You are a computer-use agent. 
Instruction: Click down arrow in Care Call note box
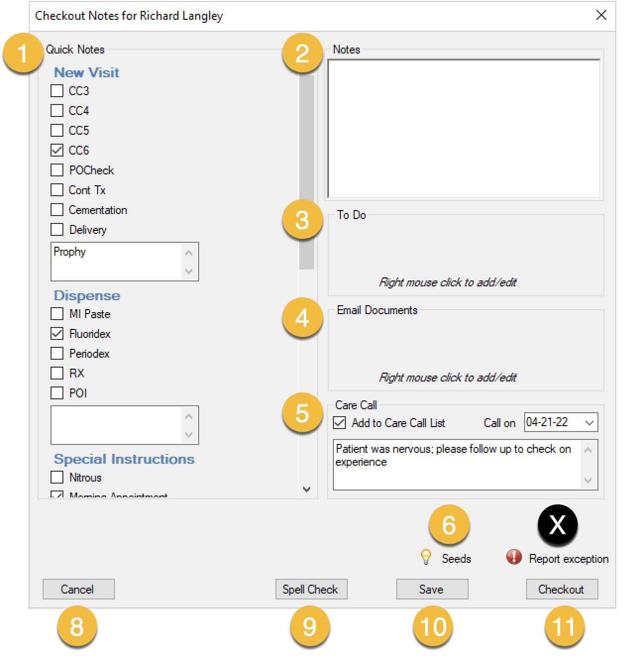[588, 480]
